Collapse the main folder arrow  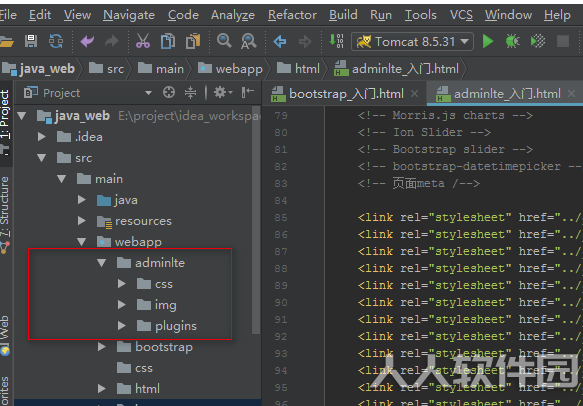click(x=62, y=179)
